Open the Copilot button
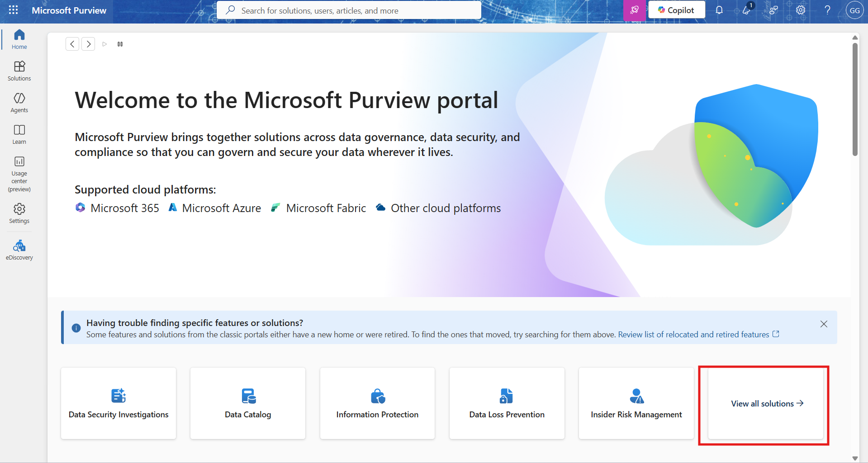Screen dimensions: 868x463 676,10
